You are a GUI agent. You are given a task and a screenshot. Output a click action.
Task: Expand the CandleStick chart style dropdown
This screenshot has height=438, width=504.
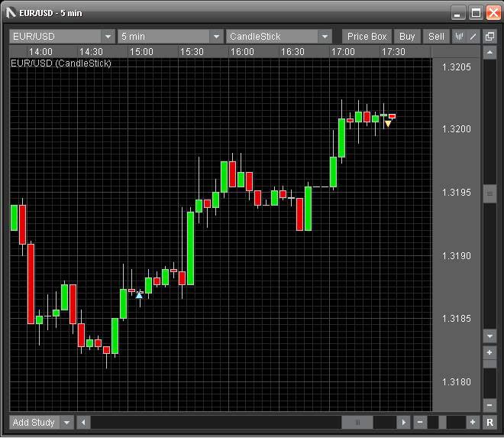tap(325, 36)
